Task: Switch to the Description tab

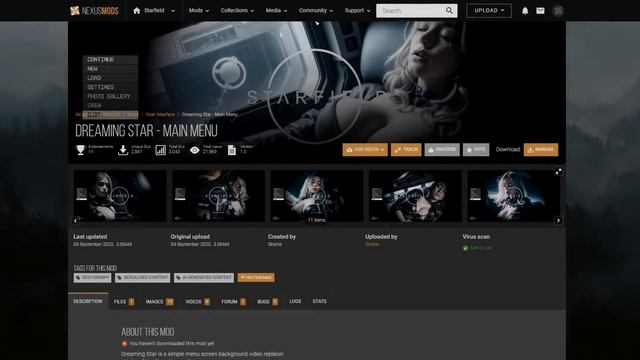Action: pos(88,301)
